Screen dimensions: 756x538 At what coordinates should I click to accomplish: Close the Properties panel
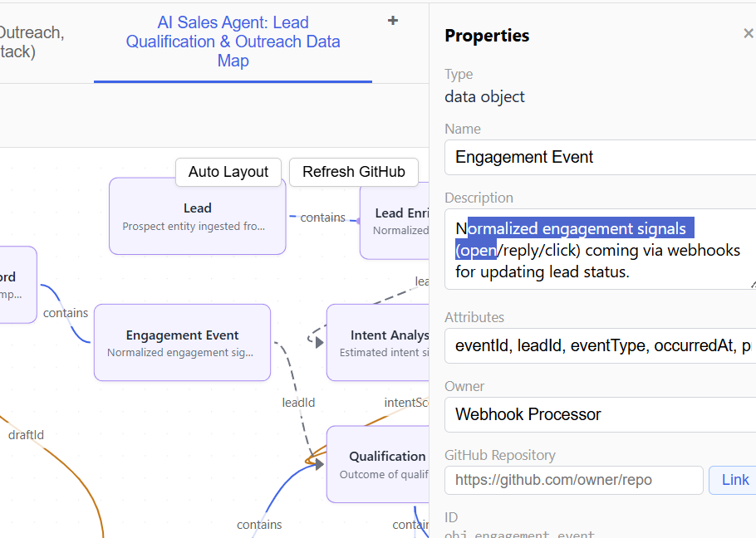click(748, 33)
